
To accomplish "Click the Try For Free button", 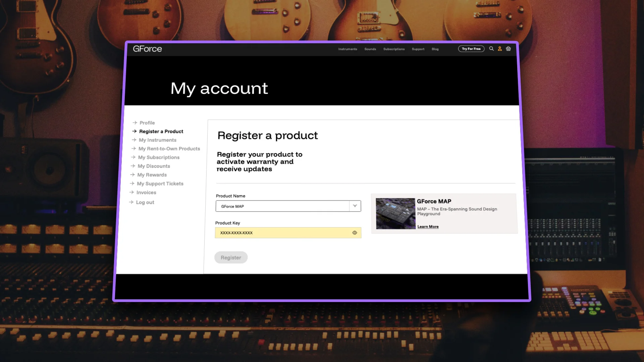I will pos(471,49).
